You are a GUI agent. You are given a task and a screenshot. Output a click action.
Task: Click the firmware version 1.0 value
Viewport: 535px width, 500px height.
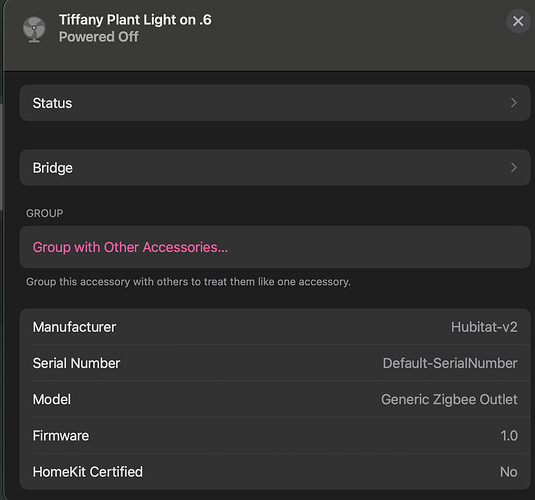[x=509, y=435]
